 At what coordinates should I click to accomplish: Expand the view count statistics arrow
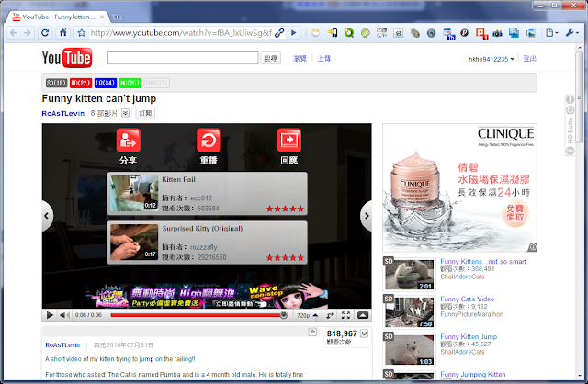click(364, 333)
